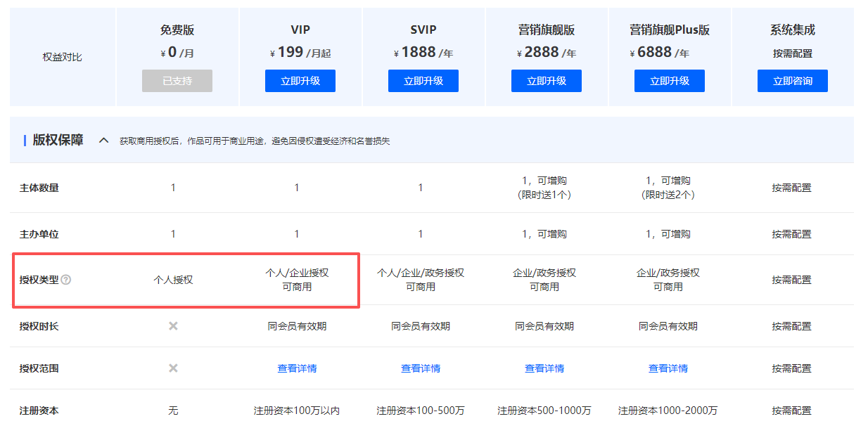This screenshot has width=868, height=433.
Task: Open 查看详情 link in SVIP column
Action: (421, 368)
